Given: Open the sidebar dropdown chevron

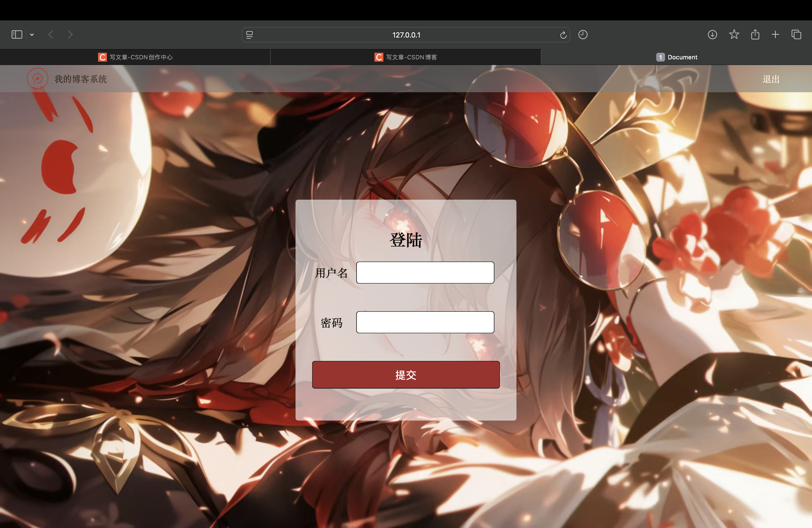Looking at the screenshot, I should pos(32,34).
